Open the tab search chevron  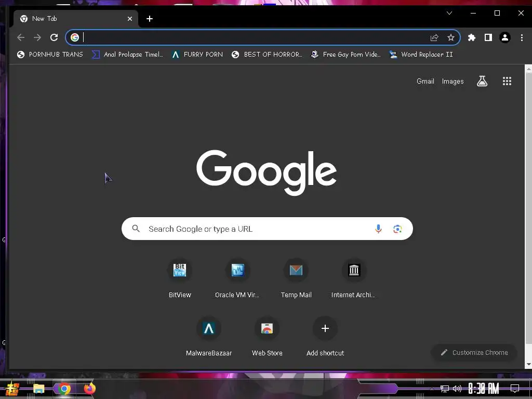(x=449, y=13)
